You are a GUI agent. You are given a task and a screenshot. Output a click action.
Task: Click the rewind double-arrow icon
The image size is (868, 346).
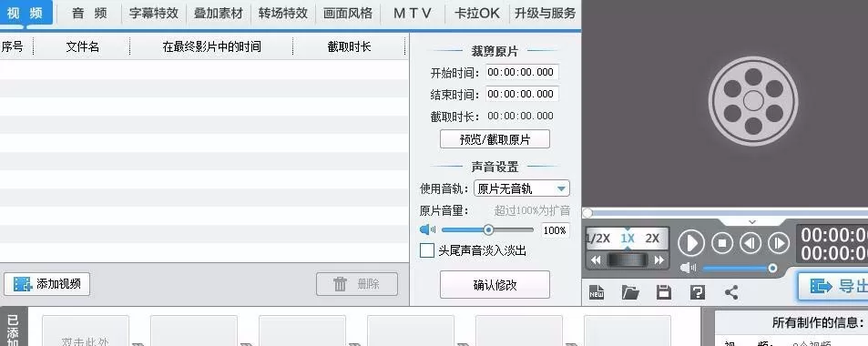(596, 259)
